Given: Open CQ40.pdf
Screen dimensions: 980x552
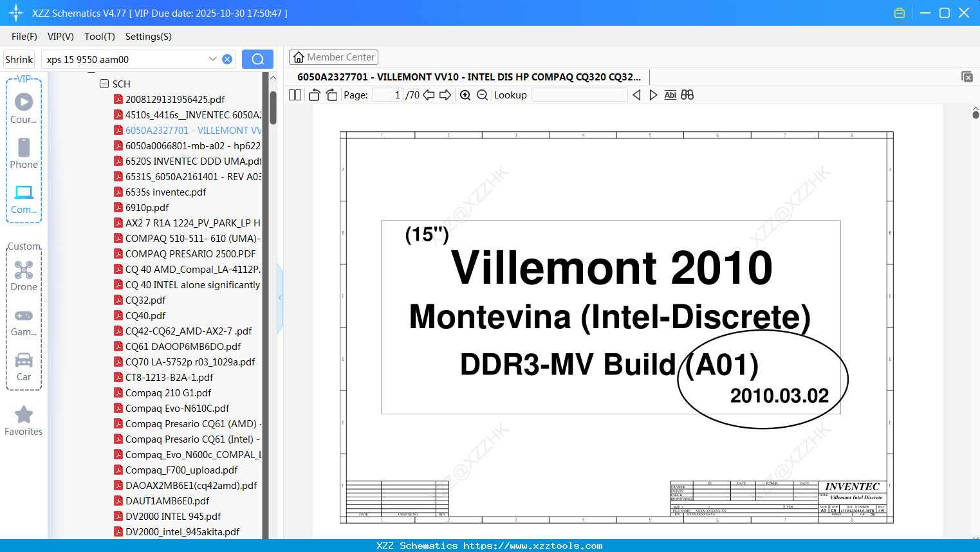Looking at the screenshot, I should [145, 315].
